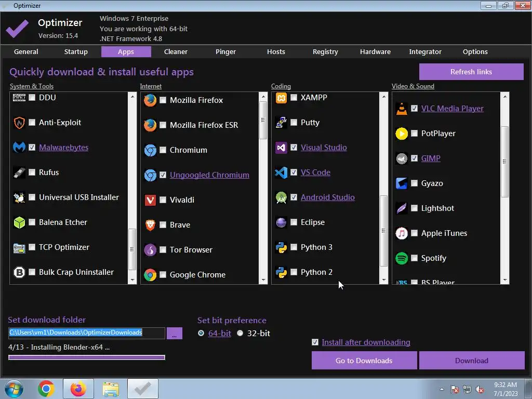
Task: Tick the Python 3 checkbox
Action: (x=294, y=247)
